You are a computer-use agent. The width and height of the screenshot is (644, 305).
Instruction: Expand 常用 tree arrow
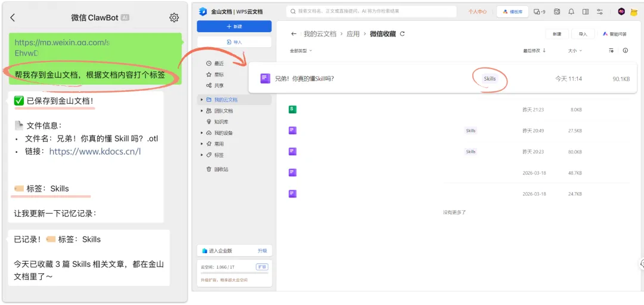point(202,144)
